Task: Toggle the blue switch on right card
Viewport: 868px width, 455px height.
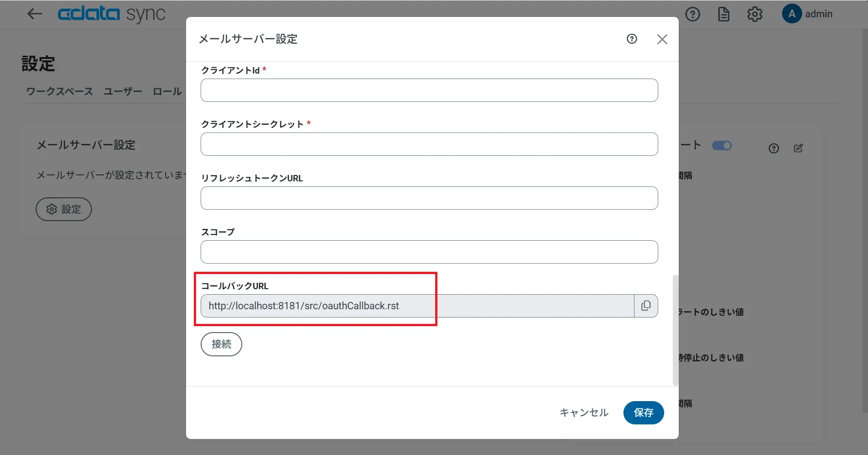Action: (x=722, y=146)
